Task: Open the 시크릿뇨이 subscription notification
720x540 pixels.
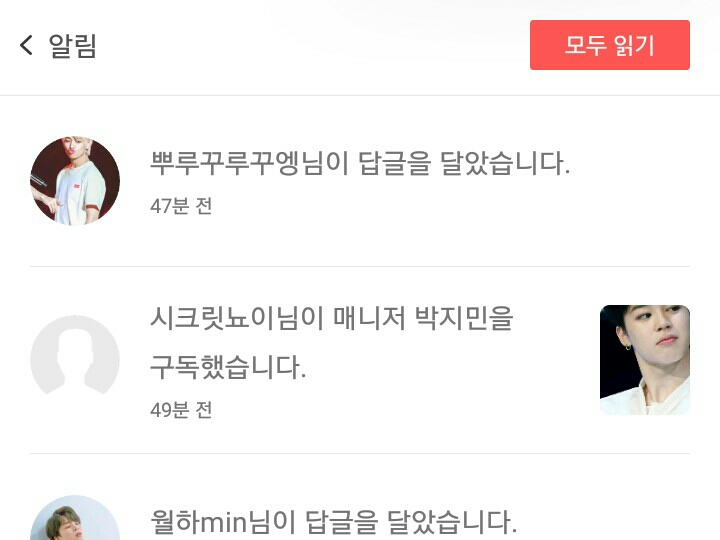Action: click(x=360, y=360)
